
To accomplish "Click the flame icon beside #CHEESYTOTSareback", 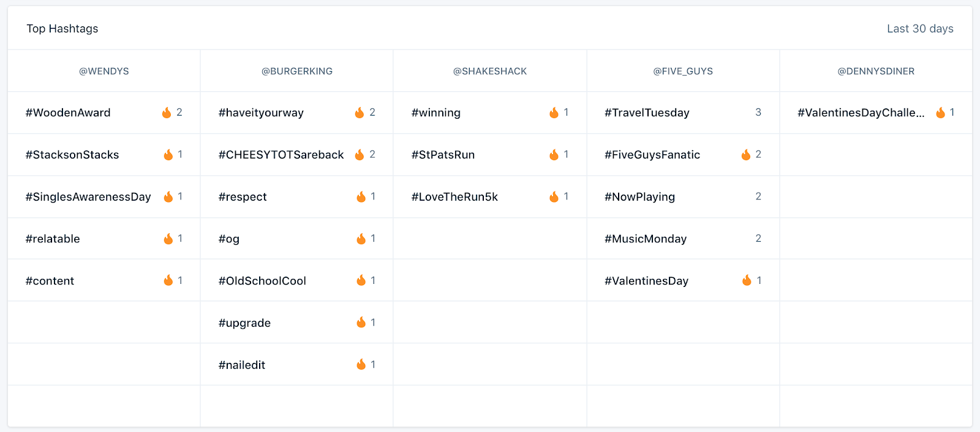I will click(360, 155).
